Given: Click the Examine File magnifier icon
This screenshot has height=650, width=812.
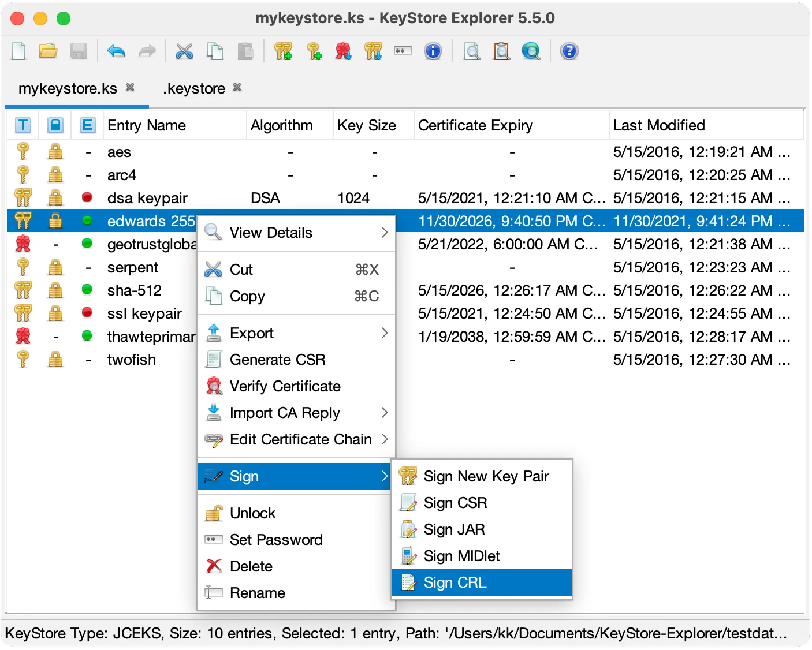Looking at the screenshot, I should pos(472,51).
